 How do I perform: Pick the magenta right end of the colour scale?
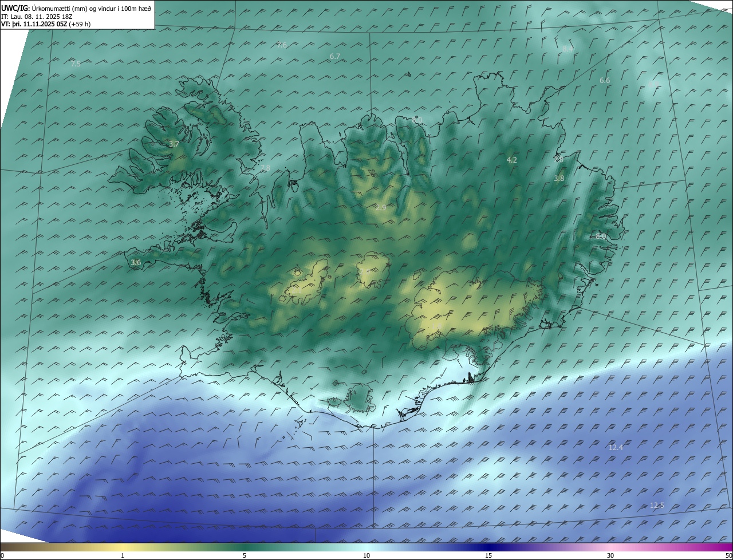click(719, 547)
